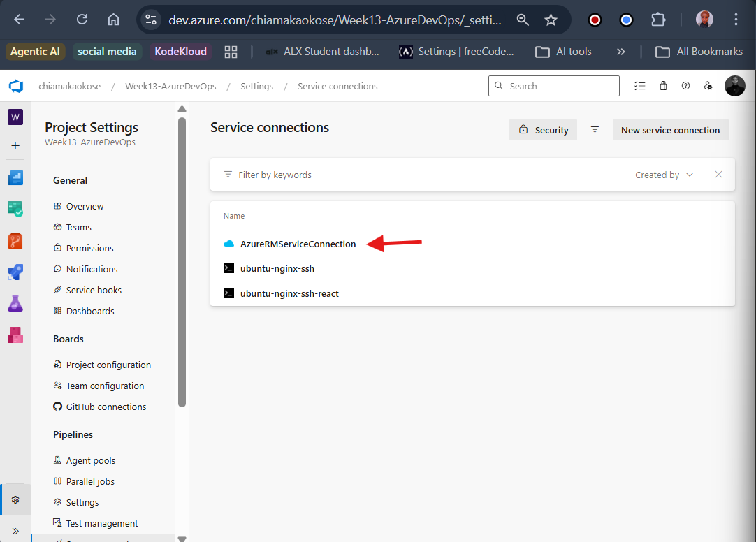
Task: Open the work items list icon in the header
Action: (x=640, y=86)
